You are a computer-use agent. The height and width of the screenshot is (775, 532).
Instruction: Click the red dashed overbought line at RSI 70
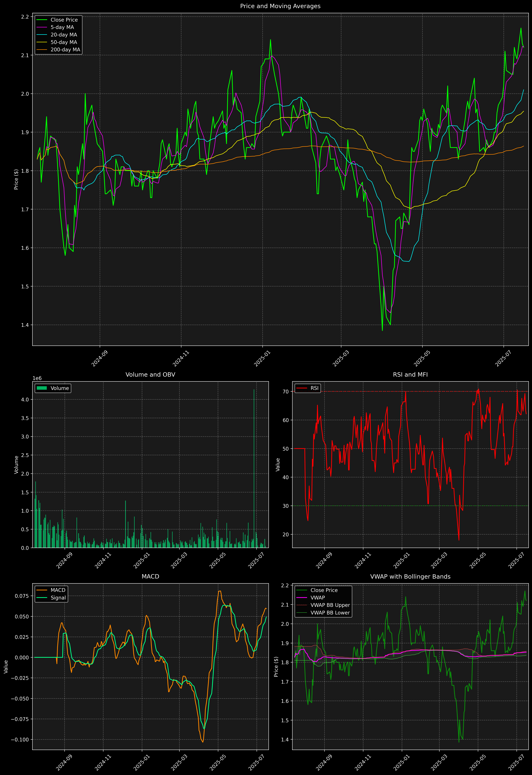point(410,391)
